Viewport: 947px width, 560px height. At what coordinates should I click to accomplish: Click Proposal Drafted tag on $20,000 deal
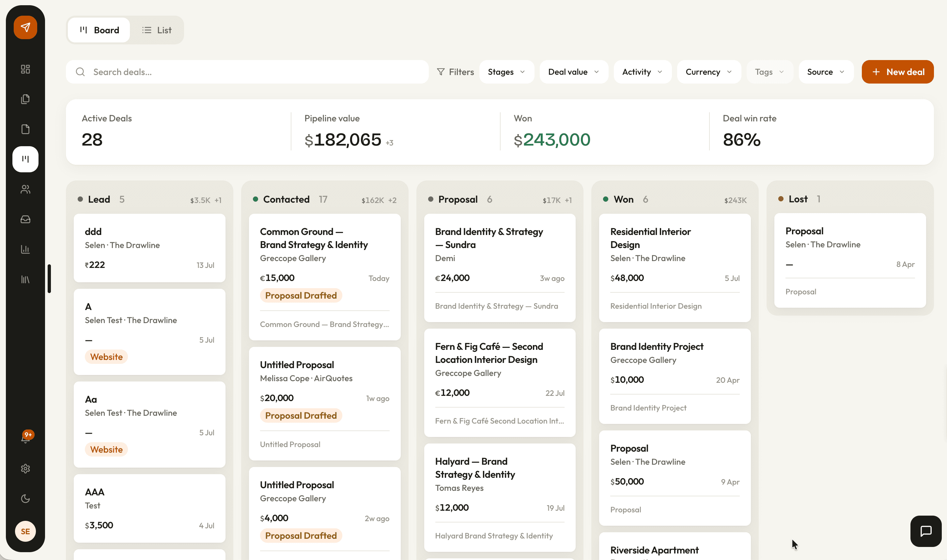tap(301, 415)
